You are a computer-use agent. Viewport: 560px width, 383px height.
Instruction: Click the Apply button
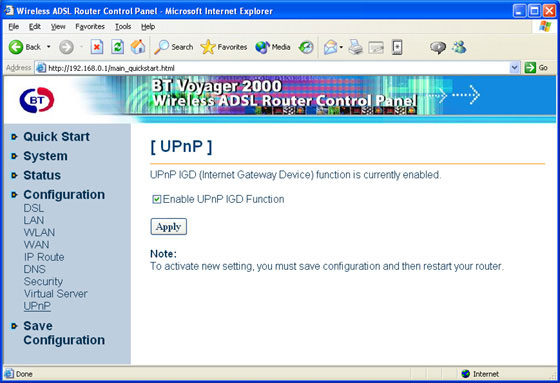169,227
